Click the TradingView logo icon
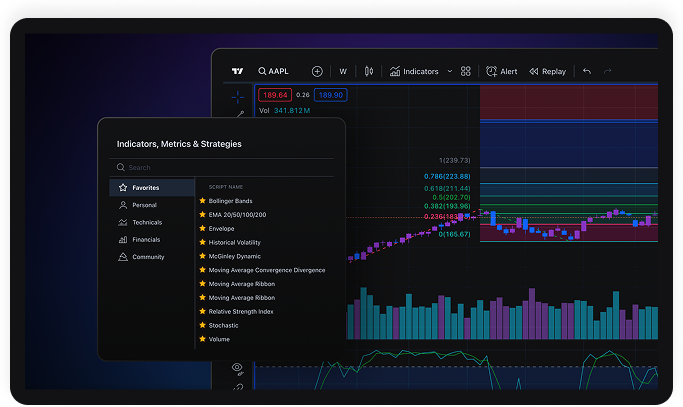Screen dimensions: 683x407 [237, 71]
